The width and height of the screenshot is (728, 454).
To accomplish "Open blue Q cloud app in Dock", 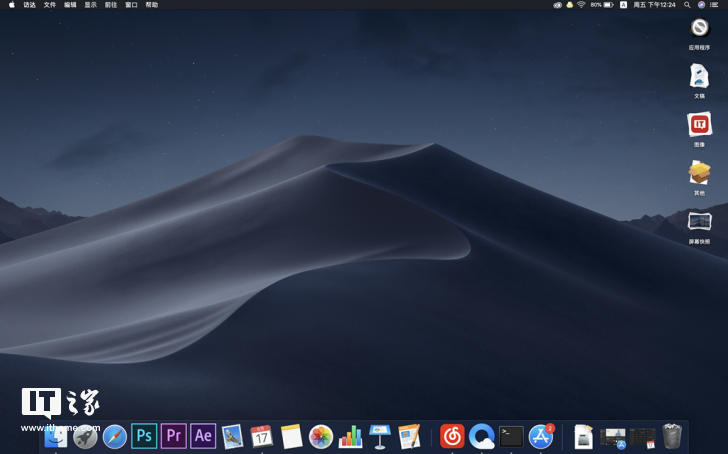I will [481, 437].
